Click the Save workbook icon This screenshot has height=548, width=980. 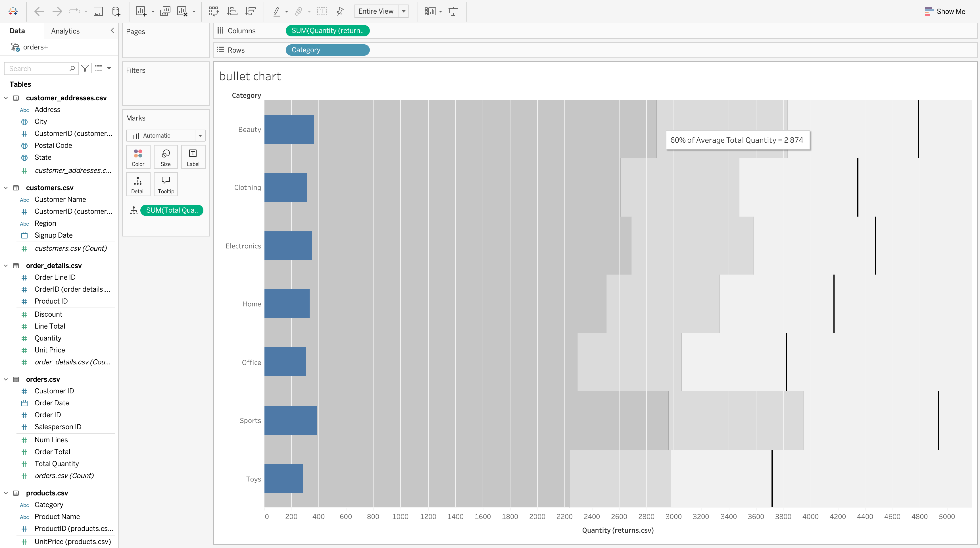click(98, 11)
